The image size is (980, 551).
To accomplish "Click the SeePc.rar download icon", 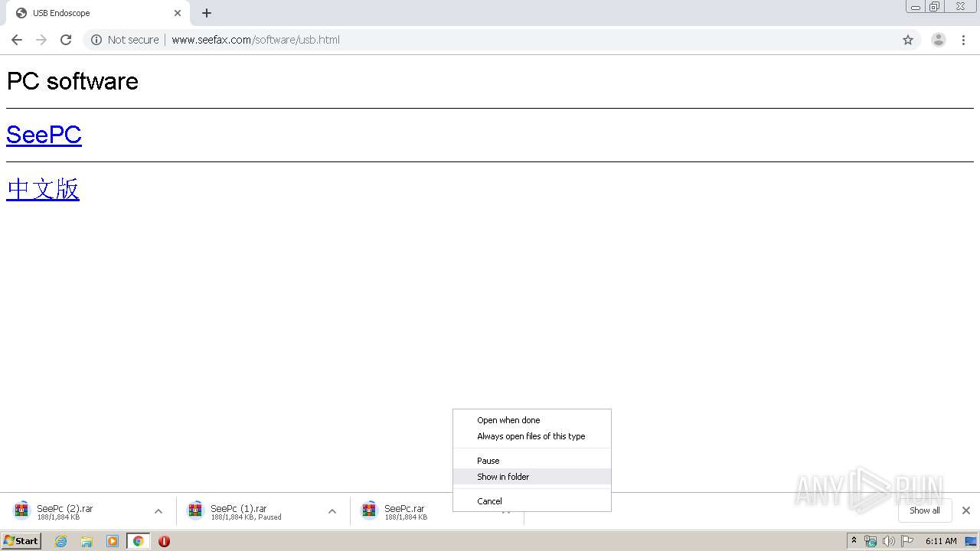I will [369, 510].
